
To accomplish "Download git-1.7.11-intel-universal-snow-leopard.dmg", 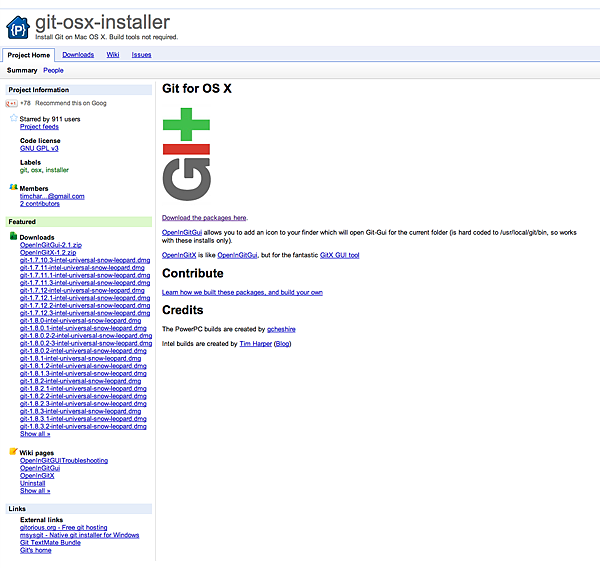I will pyautogui.click(x=82, y=268).
